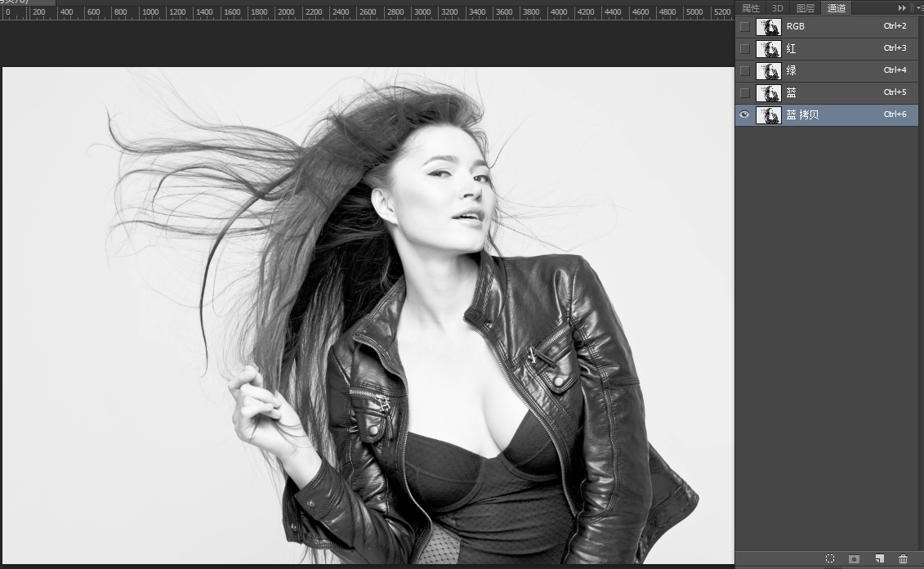Viewport: 924px width, 569px height.
Task: Toggle visibility of the 绿 channel
Action: pos(745,71)
